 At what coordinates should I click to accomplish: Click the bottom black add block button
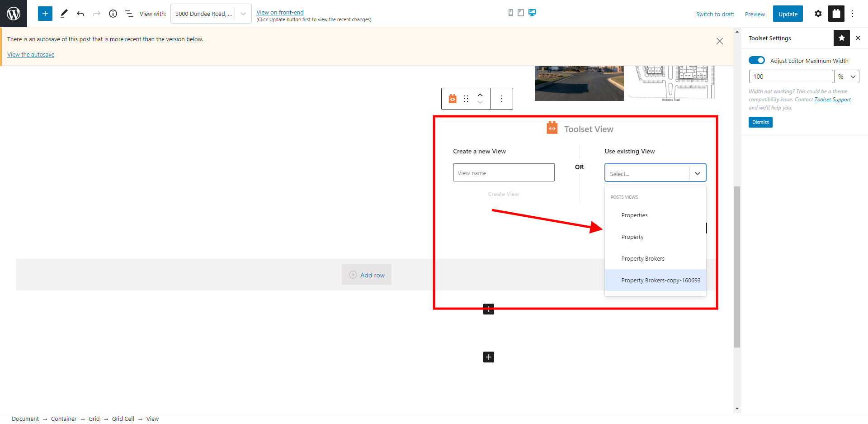(x=489, y=357)
